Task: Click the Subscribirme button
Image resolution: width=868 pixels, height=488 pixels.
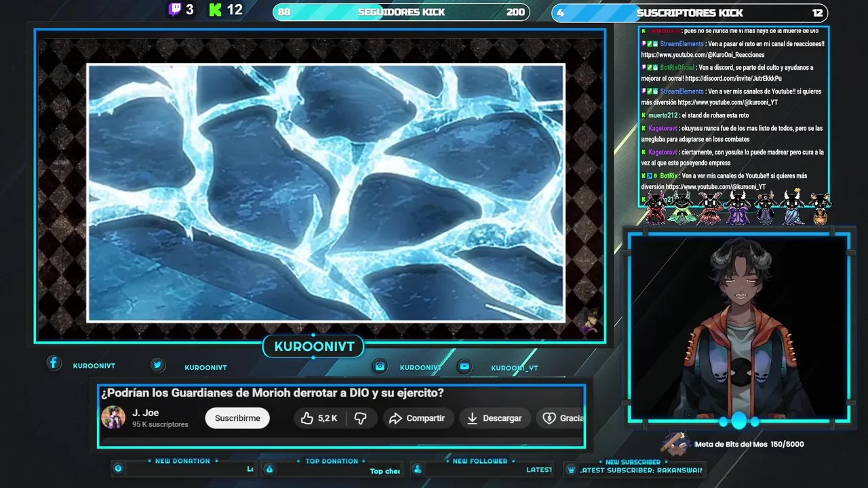Action: point(237,418)
